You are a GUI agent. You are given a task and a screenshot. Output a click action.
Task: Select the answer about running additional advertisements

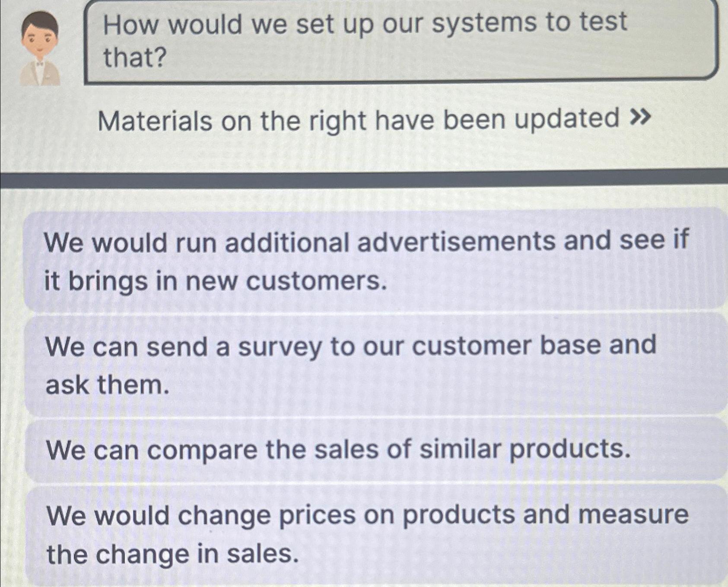(x=363, y=259)
